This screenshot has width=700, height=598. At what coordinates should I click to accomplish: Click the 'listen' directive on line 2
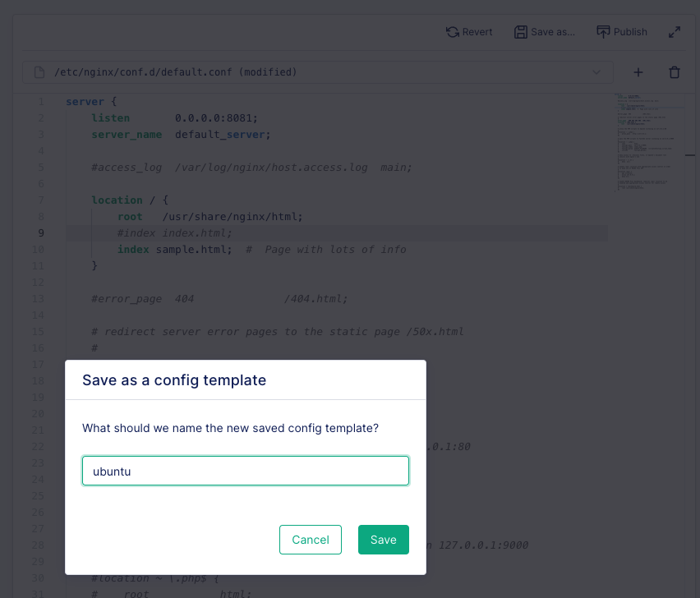(x=111, y=118)
